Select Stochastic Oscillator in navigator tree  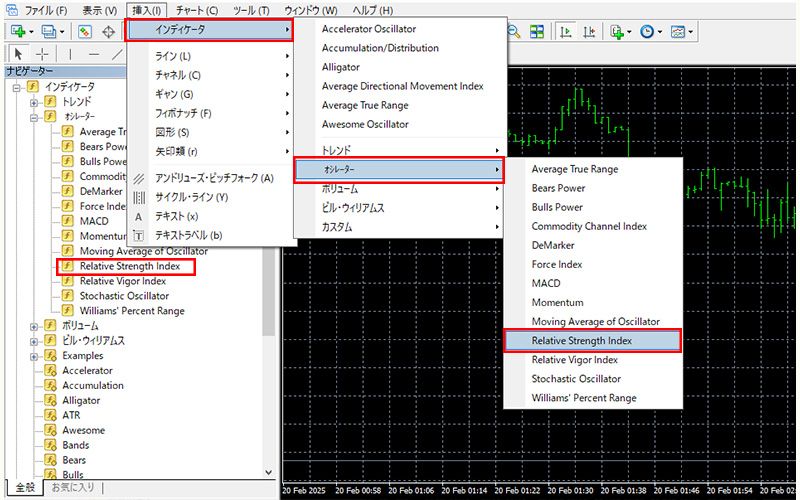point(124,296)
